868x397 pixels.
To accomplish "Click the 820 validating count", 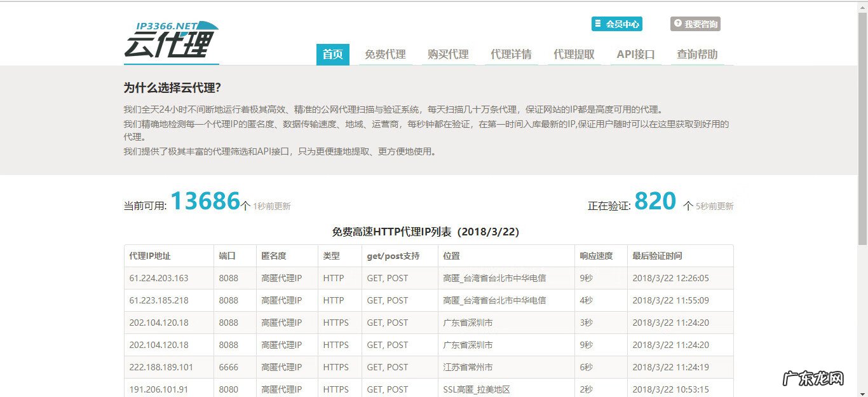I will click(655, 200).
